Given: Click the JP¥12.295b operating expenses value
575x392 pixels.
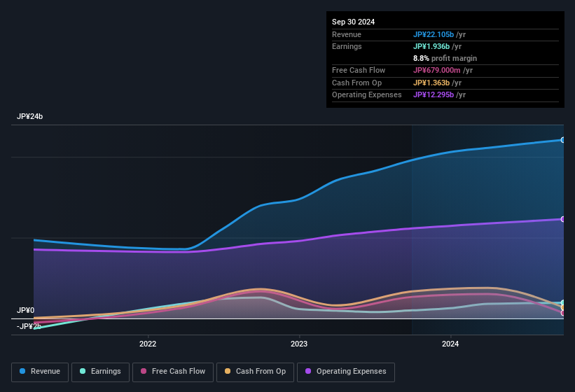Looking at the screenshot, I should 433,94.
